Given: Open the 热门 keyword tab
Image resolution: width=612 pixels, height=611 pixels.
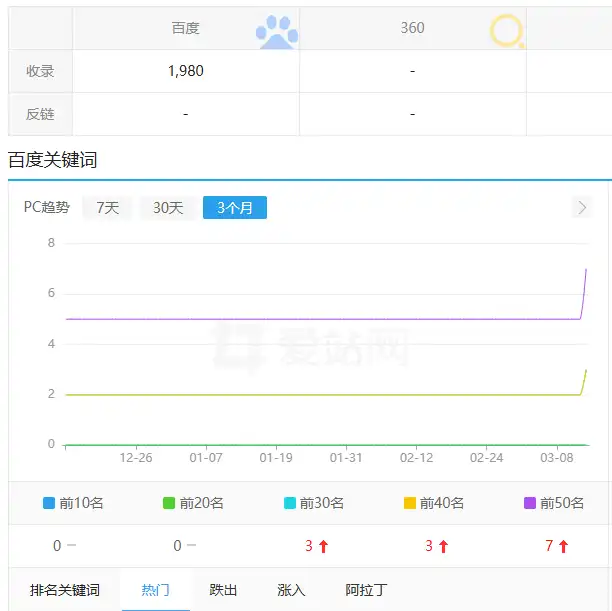Looking at the screenshot, I should click(x=155, y=590).
